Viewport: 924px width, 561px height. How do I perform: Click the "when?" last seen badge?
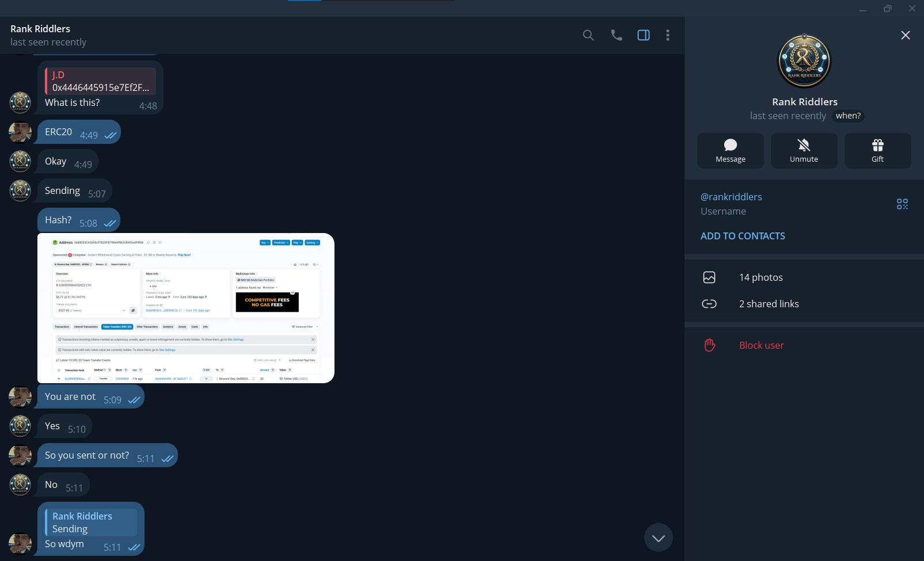(848, 116)
